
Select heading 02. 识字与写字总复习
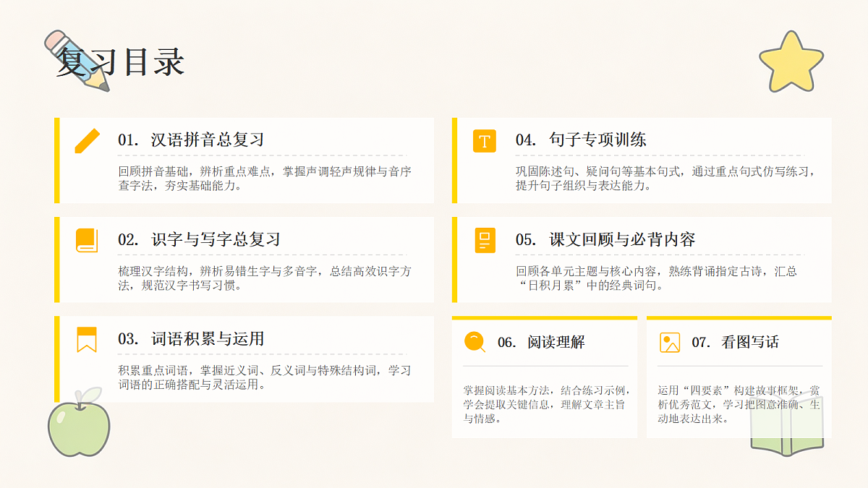pos(199,240)
